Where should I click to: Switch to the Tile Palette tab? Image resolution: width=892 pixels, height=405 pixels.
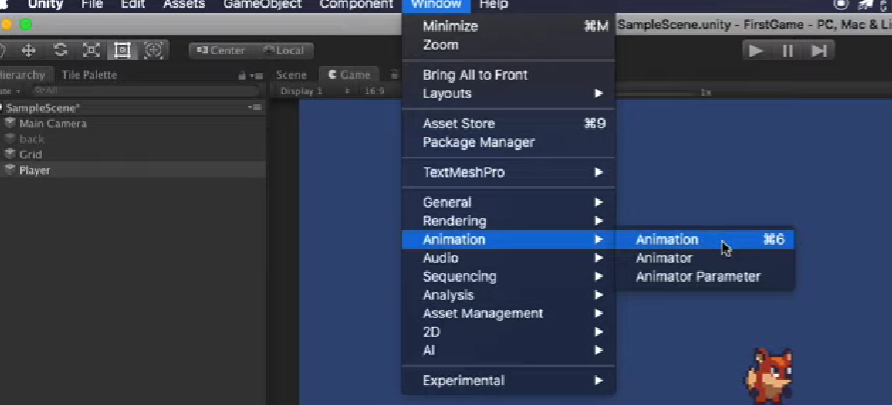(x=89, y=75)
